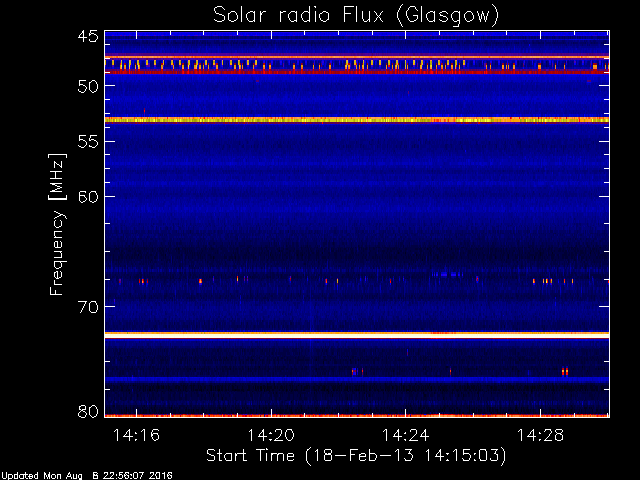This screenshot has width=640, height=480.
Task: Click the 'Start Time (18-Feb-13 14:15:03)' label
Action: coord(356,456)
